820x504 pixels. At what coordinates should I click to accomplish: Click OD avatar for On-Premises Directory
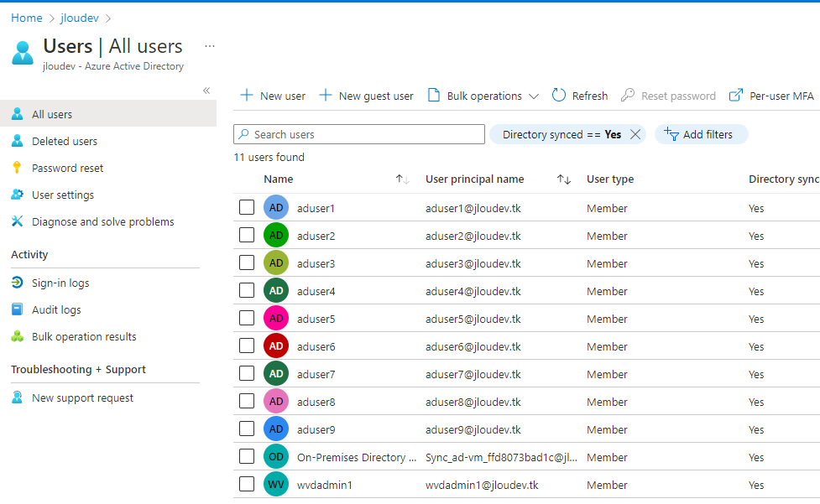[x=276, y=456]
